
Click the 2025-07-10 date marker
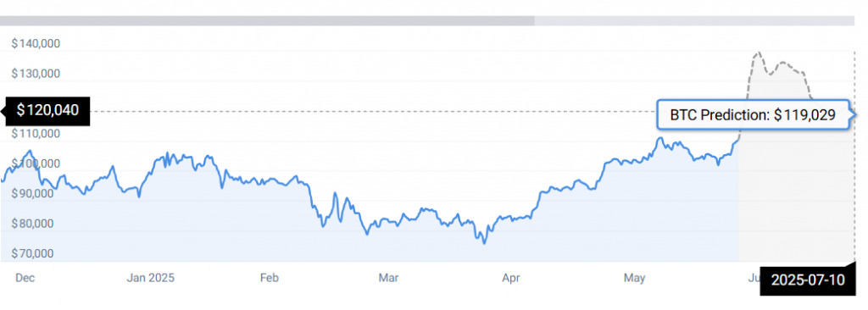click(808, 280)
